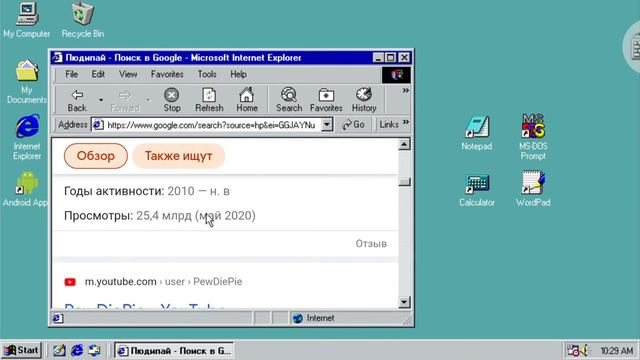Image resolution: width=640 pixels, height=360 pixels.
Task: Click the Show Desktop quick launch icon
Action: pyautogui.click(x=59, y=350)
